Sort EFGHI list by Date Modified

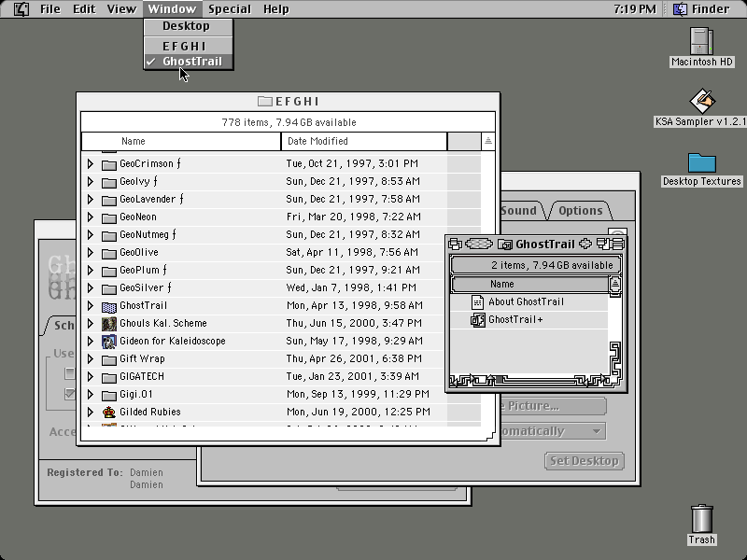click(x=364, y=142)
